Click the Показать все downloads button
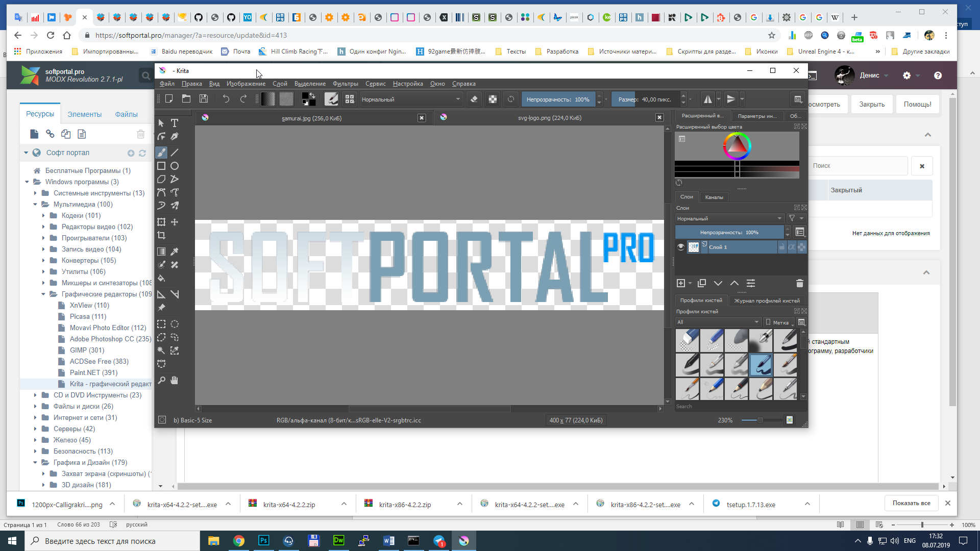Viewport: 980px width, 551px height. pos(911,503)
